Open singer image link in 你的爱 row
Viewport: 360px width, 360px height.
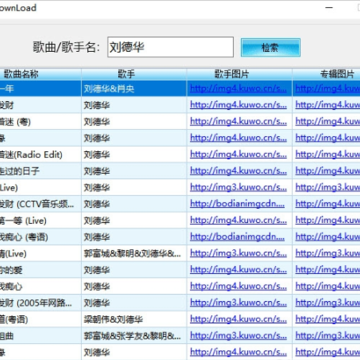[238, 270]
